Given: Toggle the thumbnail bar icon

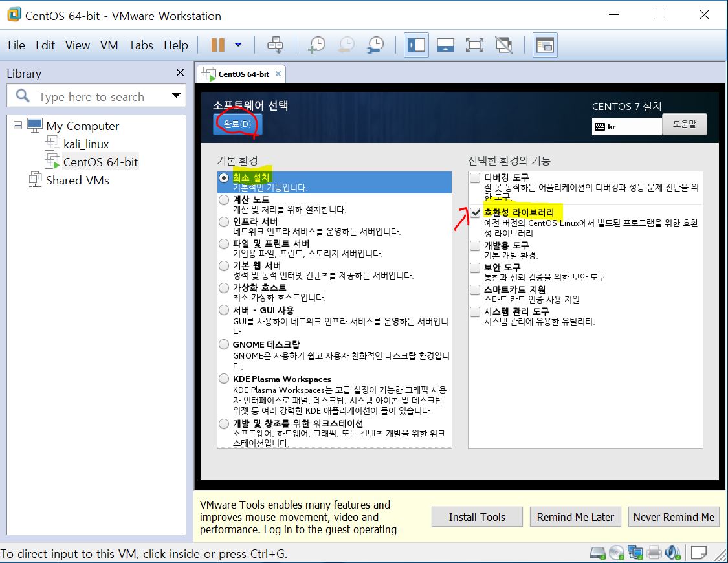Looking at the screenshot, I should (445, 45).
